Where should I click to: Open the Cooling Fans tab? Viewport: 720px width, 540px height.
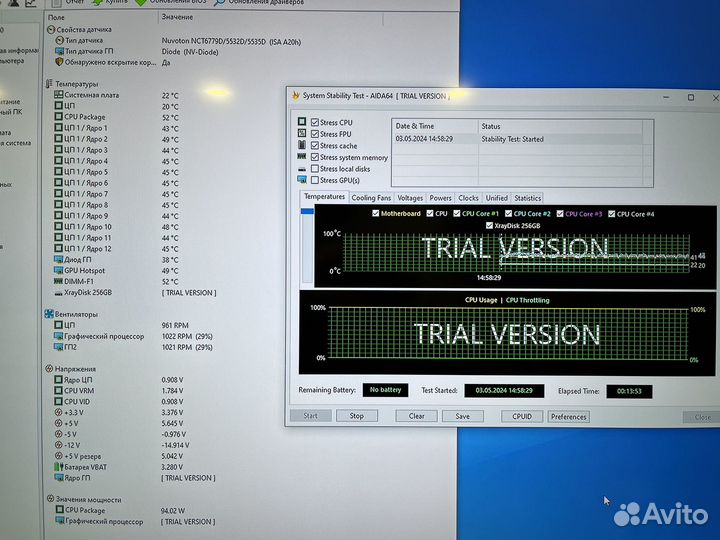point(371,198)
